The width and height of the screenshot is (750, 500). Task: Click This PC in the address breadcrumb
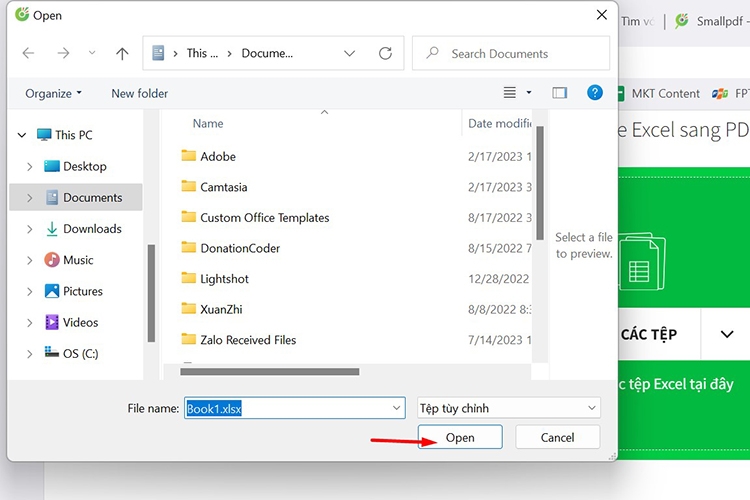[x=202, y=53]
